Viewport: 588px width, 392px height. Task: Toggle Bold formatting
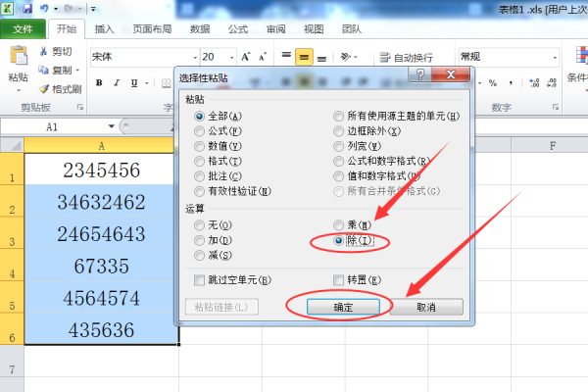[x=99, y=83]
